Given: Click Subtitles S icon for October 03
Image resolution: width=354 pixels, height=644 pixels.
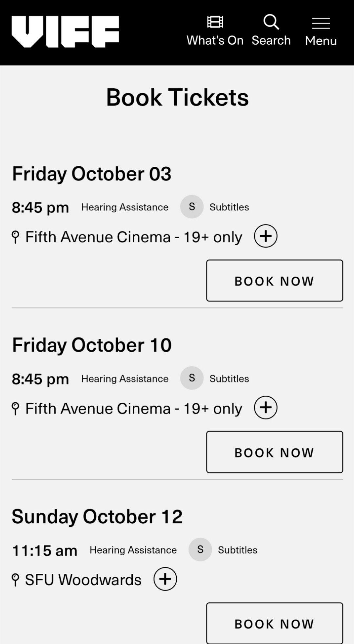Looking at the screenshot, I should [x=192, y=207].
